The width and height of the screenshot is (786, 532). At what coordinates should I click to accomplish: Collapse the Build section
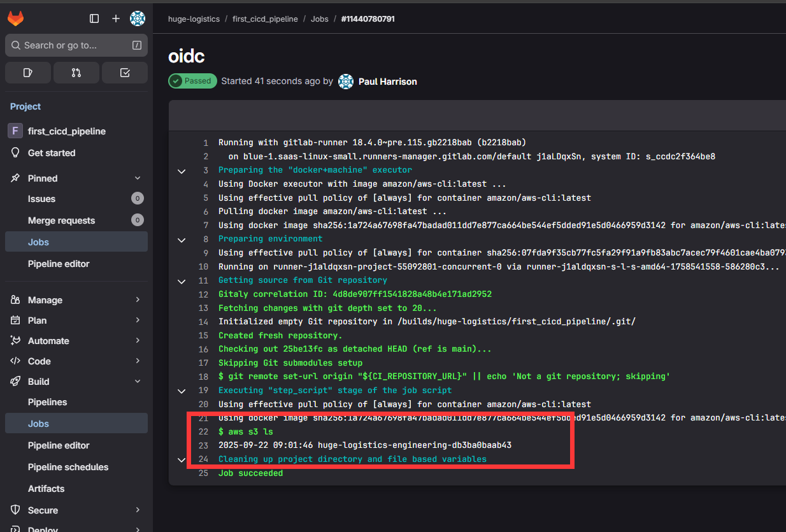point(138,382)
